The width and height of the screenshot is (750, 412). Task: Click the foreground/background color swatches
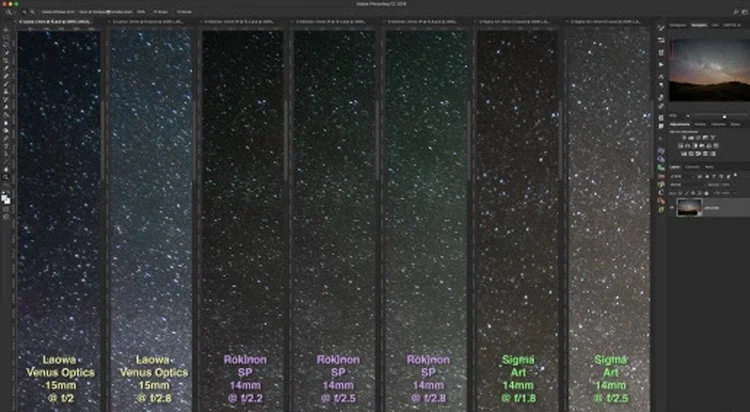tap(6, 199)
